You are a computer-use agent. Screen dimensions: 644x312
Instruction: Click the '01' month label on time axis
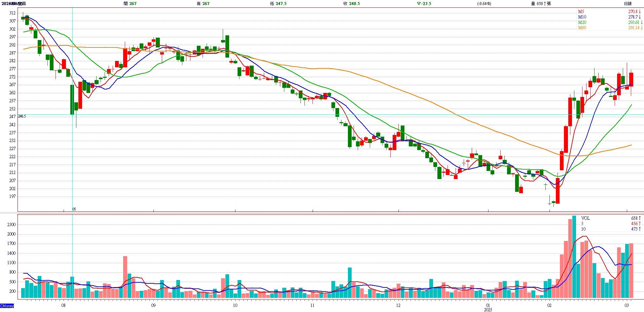pyautogui.click(x=488, y=306)
